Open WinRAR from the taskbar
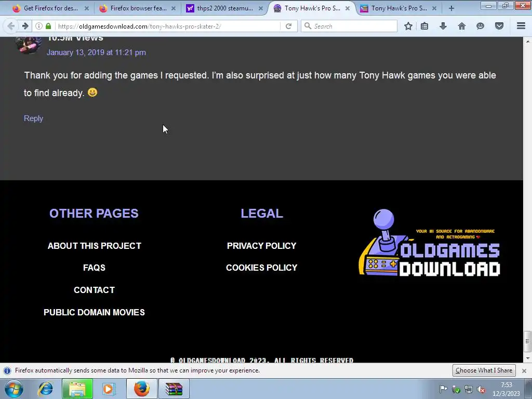This screenshot has width=532, height=399. tap(174, 389)
